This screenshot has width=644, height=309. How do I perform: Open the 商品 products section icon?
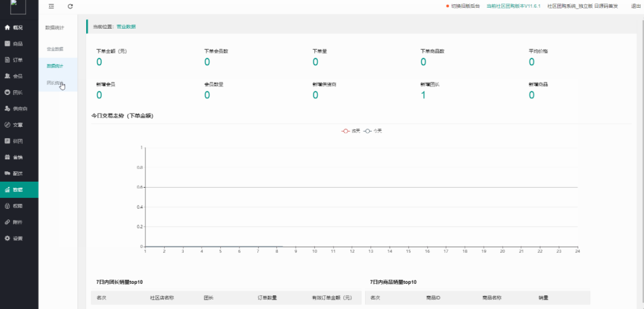[x=7, y=44]
